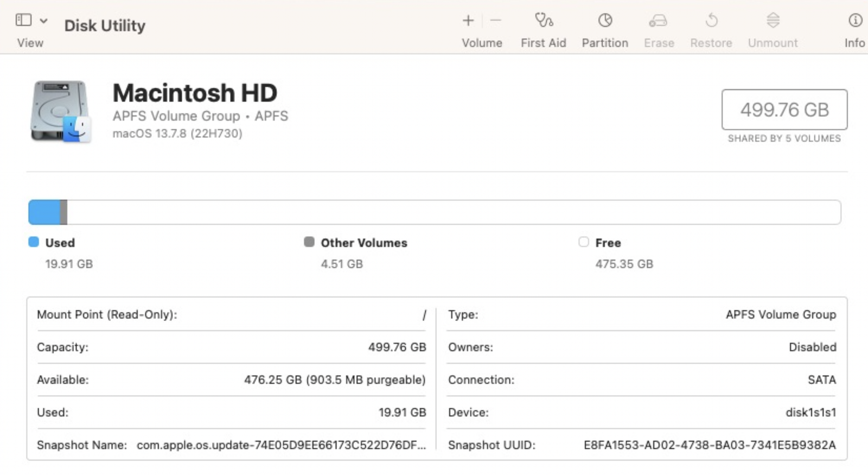Image resolution: width=868 pixels, height=475 pixels.
Task: Click the 499.76 GB capacity box
Action: click(784, 110)
